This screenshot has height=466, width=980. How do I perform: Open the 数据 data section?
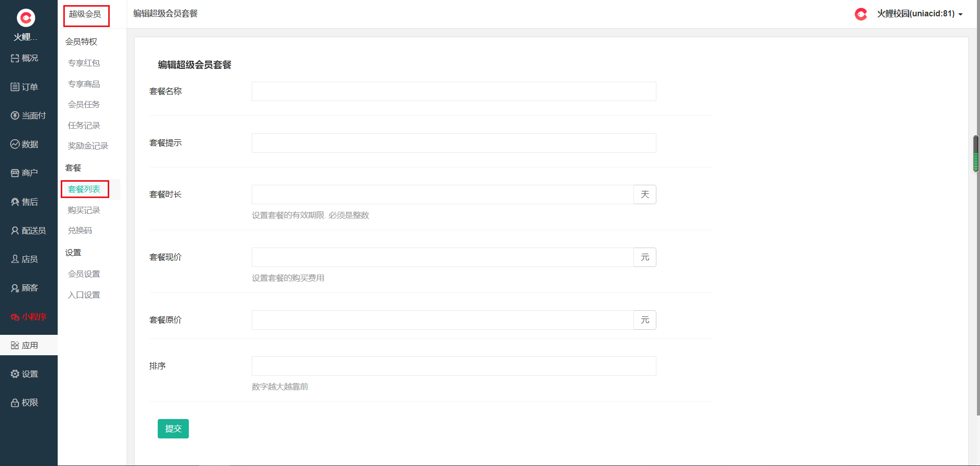24,144
